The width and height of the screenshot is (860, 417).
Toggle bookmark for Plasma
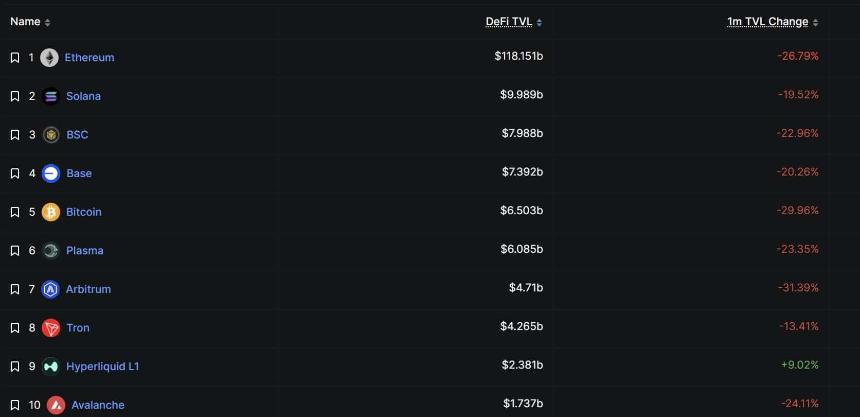15,251
